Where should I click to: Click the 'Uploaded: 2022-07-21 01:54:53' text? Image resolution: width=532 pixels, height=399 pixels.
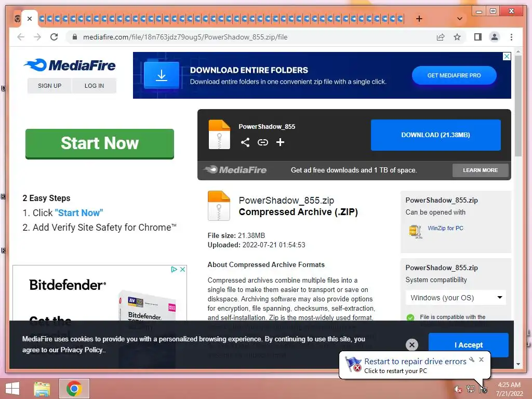coord(256,245)
